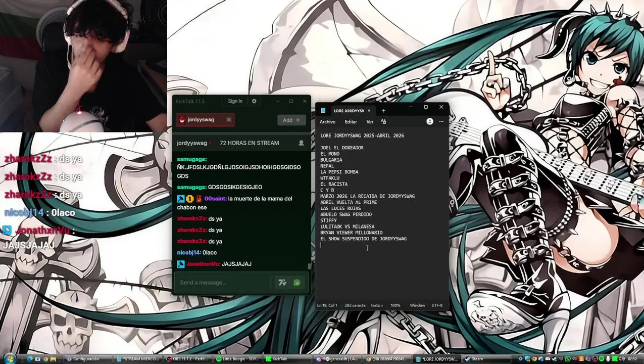Viewport: 644px width, 364px height.
Task: Click the 100% zoom status indicator
Action: (395, 305)
